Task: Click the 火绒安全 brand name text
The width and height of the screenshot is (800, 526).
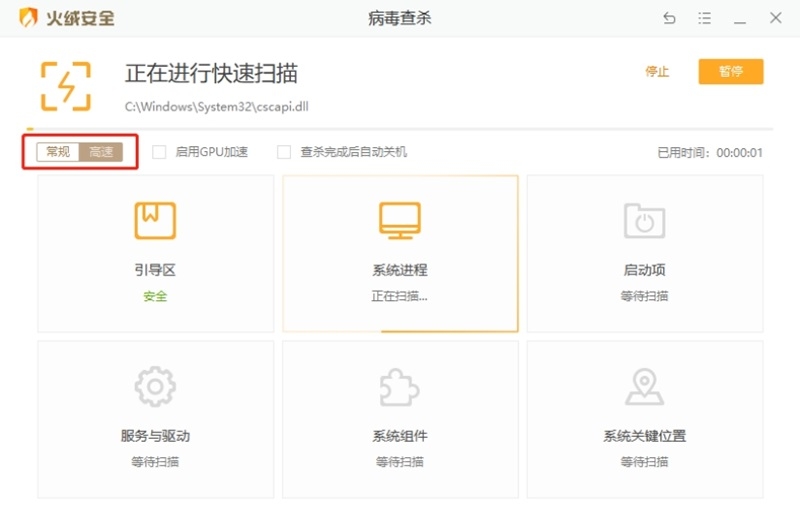Action: (x=80, y=18)
